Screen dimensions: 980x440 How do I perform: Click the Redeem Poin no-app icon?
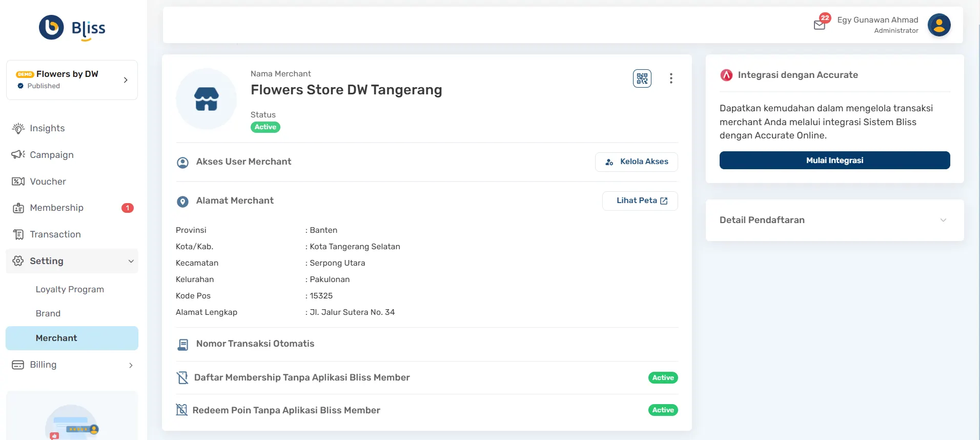click(181, 410)
